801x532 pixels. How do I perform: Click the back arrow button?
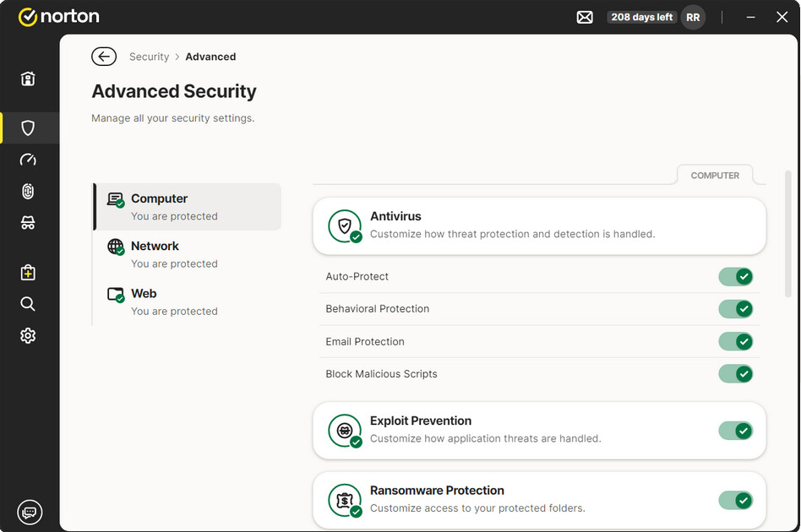click(104, 57)
